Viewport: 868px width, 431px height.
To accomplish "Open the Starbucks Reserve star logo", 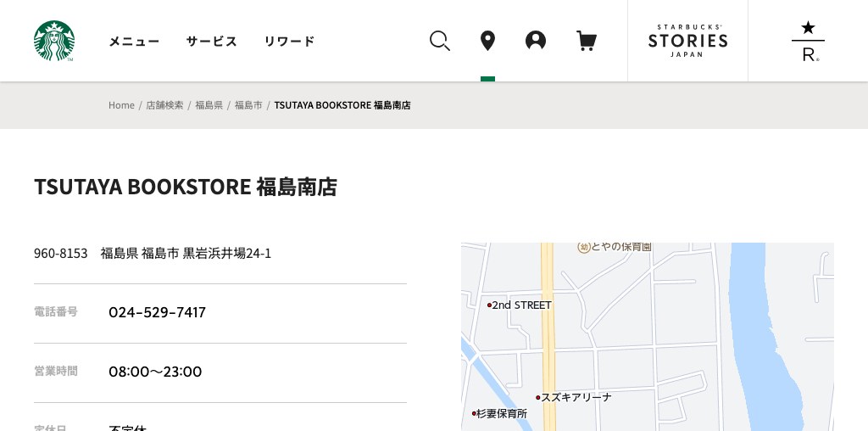I will point(808,41).
